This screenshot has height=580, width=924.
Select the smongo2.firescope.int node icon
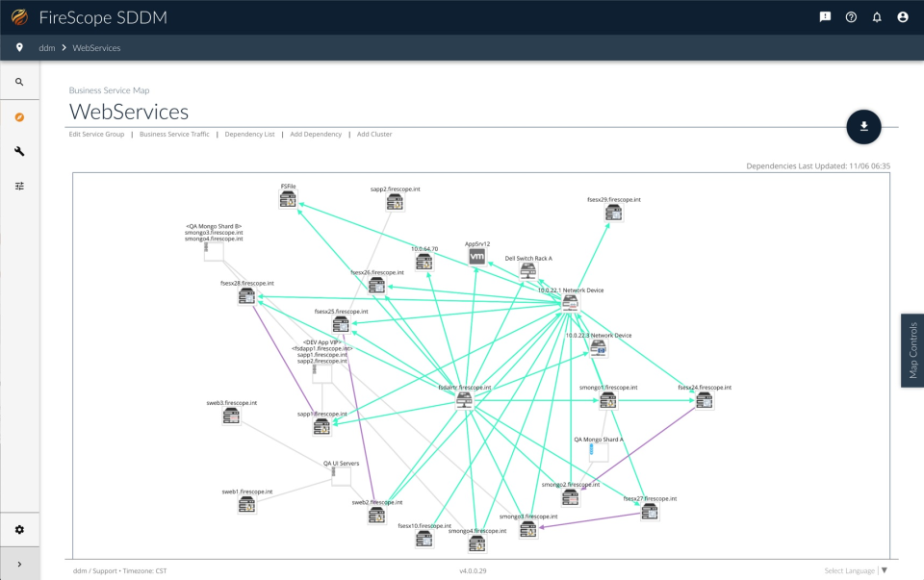(570, 498)
